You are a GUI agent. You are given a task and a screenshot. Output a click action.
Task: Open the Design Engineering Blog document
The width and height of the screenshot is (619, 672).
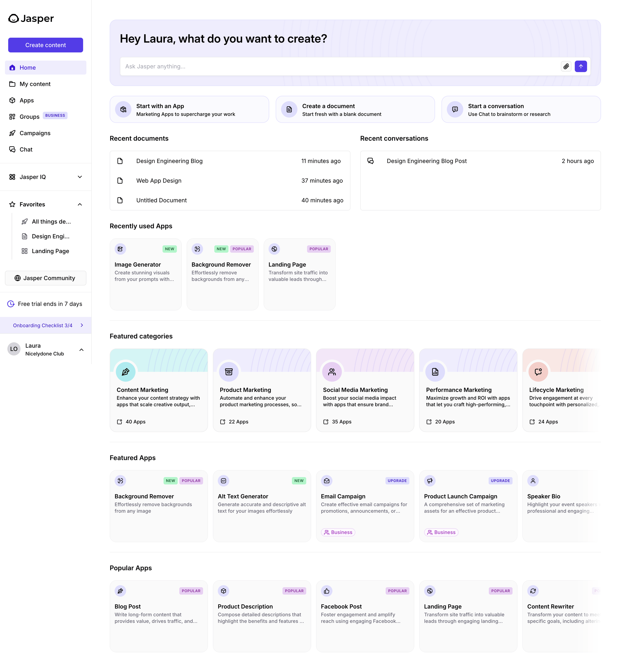pos(230,161)
